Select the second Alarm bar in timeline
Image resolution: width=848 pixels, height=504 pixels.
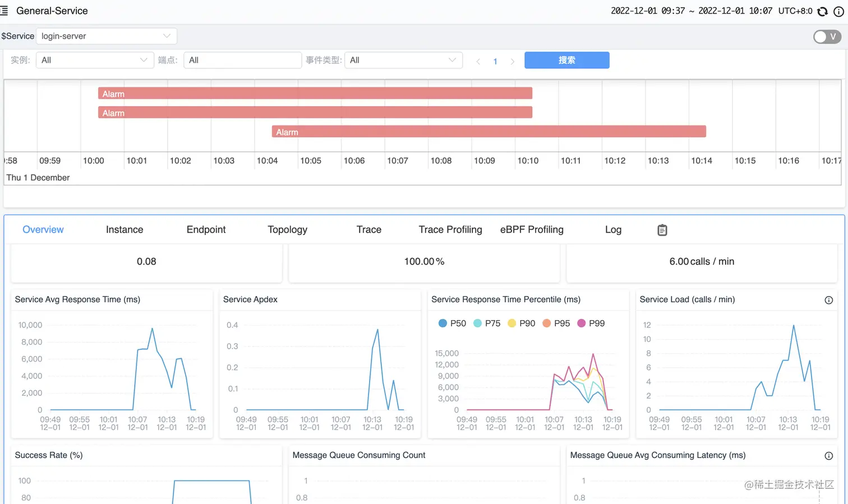click(315, 113)
